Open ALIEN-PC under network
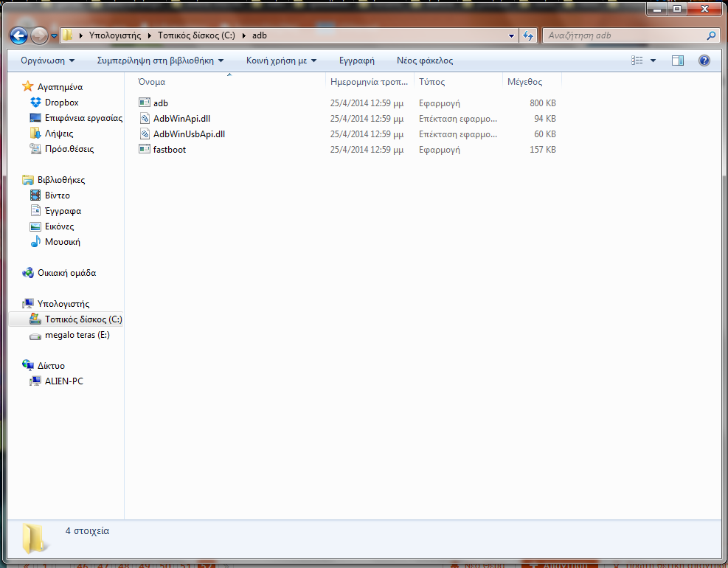Screen dimensions: 728x568 tap(64, 381)
